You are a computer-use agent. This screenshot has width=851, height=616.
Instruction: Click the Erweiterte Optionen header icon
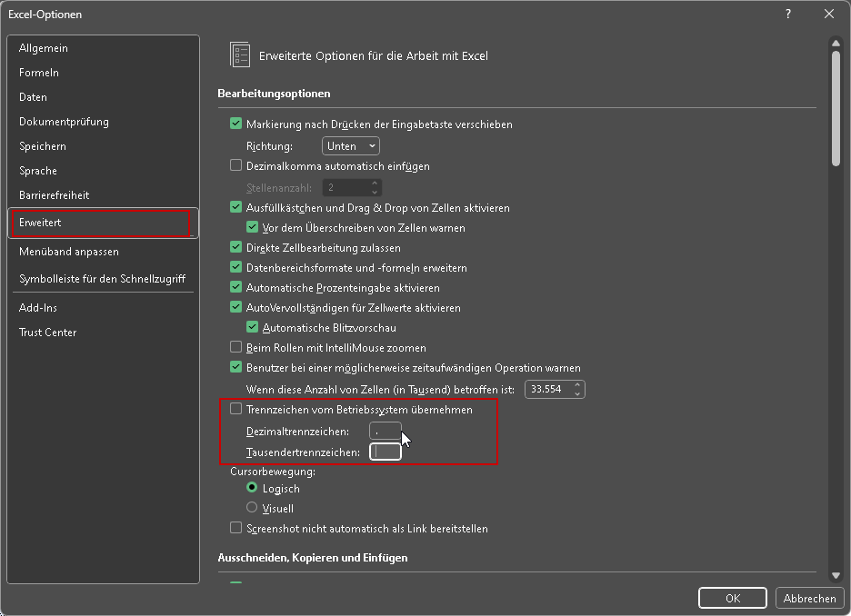[x=240, y=55]
